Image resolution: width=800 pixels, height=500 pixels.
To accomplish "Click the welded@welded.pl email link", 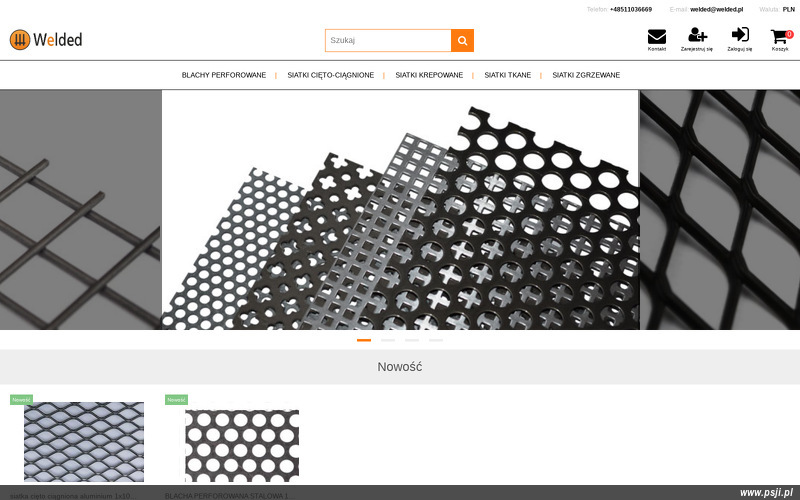I will [716, 10].
